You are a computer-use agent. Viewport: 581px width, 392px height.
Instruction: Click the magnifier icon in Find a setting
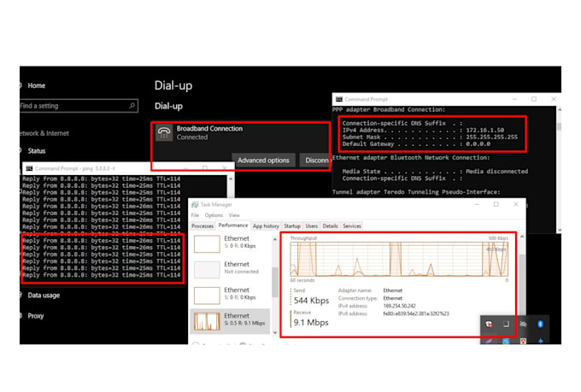pos(132,106)
